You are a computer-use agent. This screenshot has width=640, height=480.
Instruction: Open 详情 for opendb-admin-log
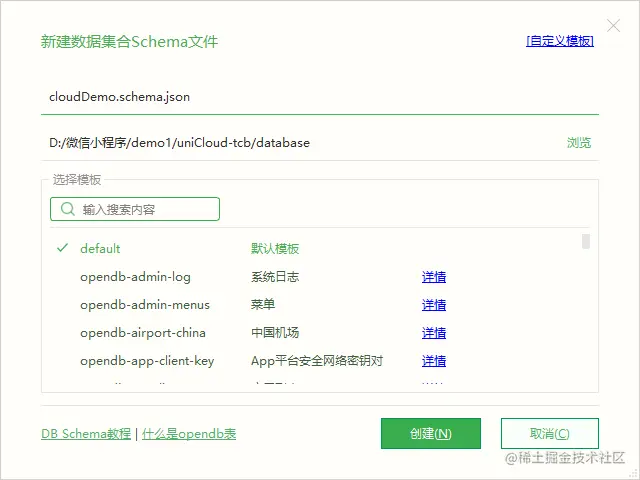(x=434, y=277)
